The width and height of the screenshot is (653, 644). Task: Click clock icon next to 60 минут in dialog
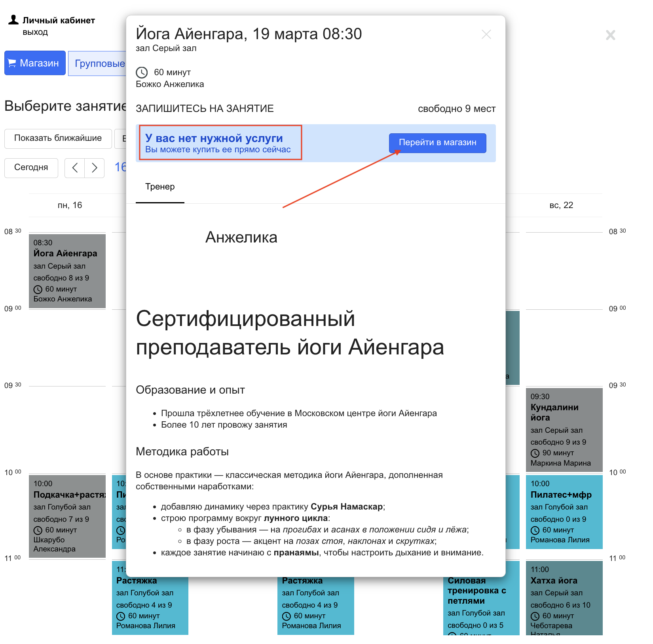142,72
